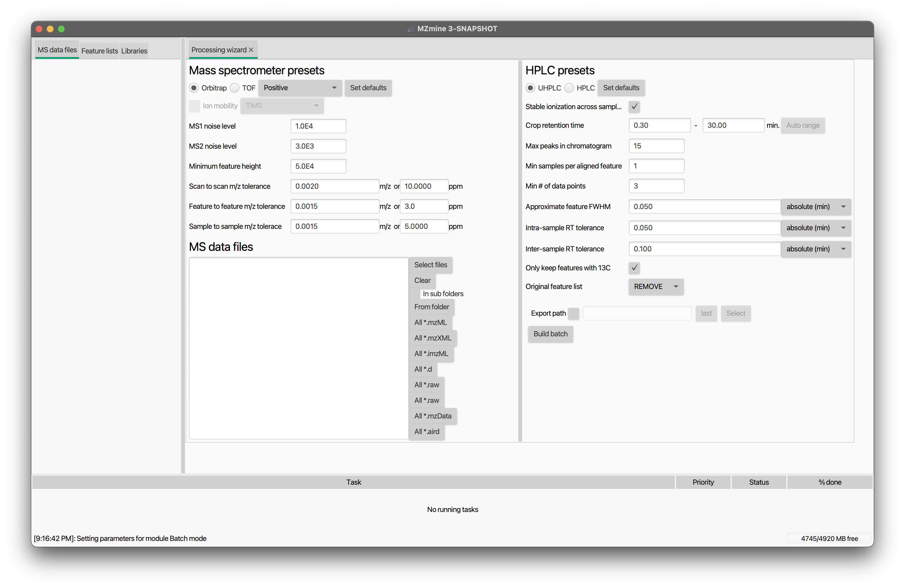This screenshot has height=588, width=905.
Task: Click the Sample to sample ppm field
Action: 424,226
